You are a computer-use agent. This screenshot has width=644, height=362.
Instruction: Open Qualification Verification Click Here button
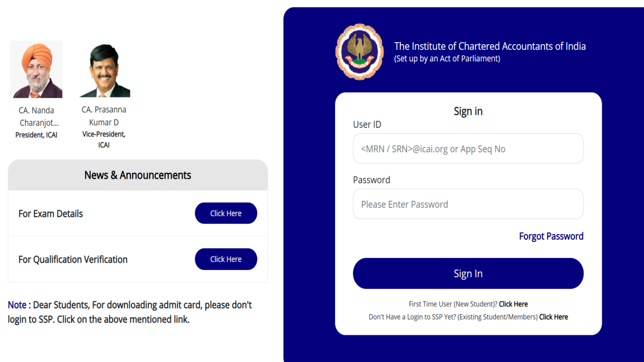point(226,259)
